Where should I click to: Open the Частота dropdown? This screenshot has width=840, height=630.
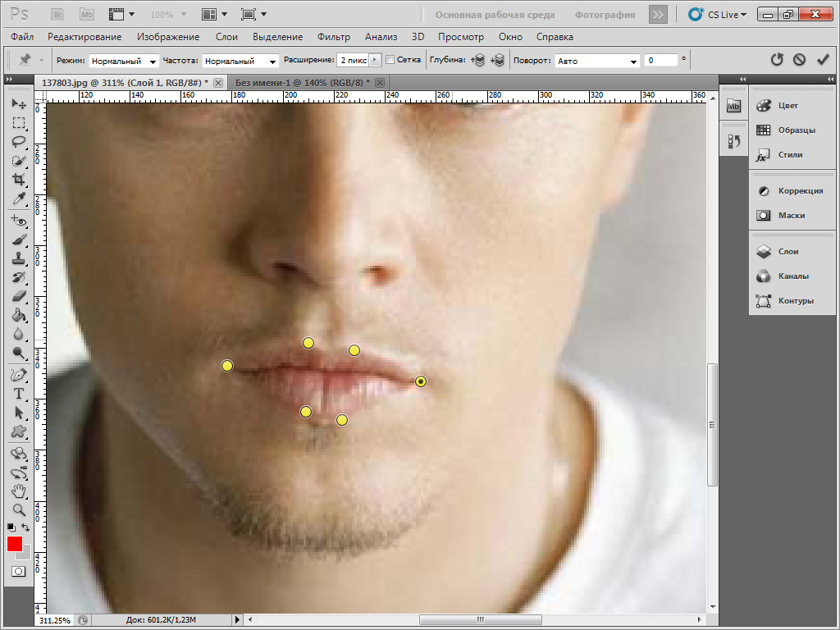coord(240,61)
